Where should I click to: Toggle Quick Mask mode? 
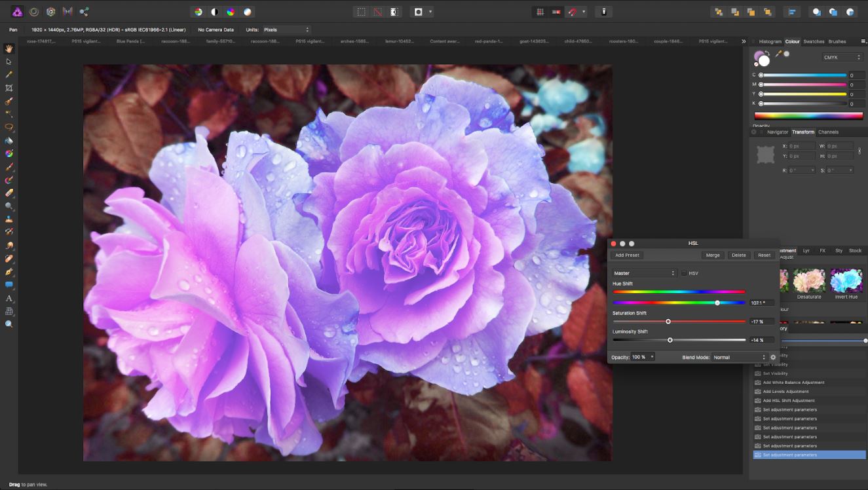tap(419, 12)
